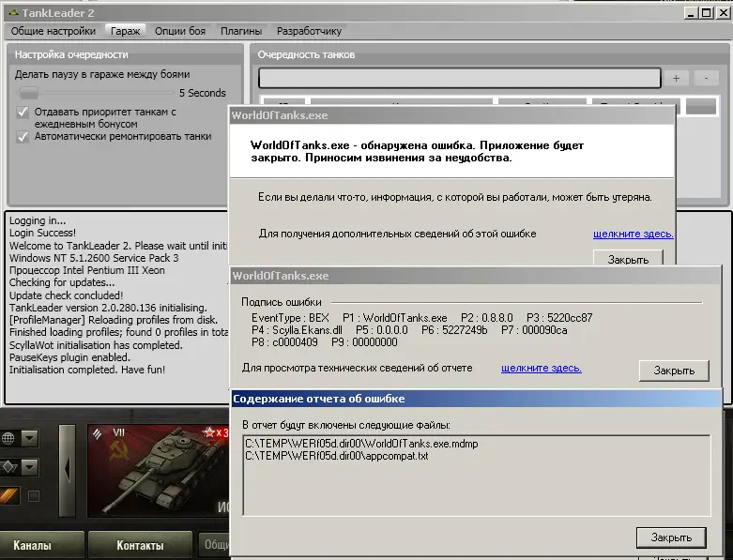Click the 'Windows NT 5.1.2600 Service Pack 3' log line
The image size is (733, 560).
point(94,258)
